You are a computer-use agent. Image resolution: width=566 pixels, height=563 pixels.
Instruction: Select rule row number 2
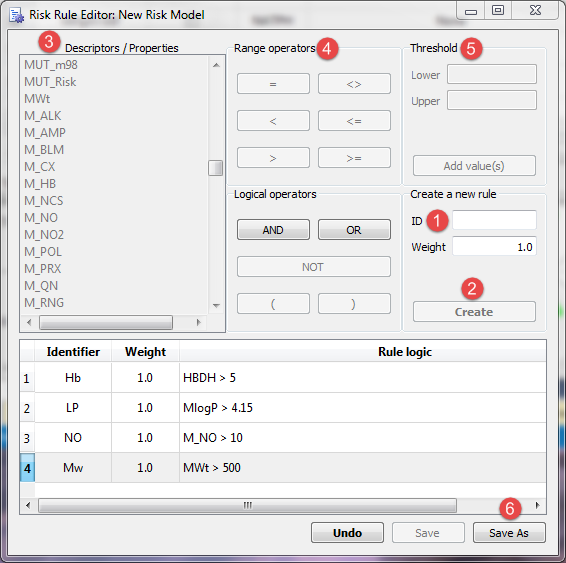[x=27, y=408]
